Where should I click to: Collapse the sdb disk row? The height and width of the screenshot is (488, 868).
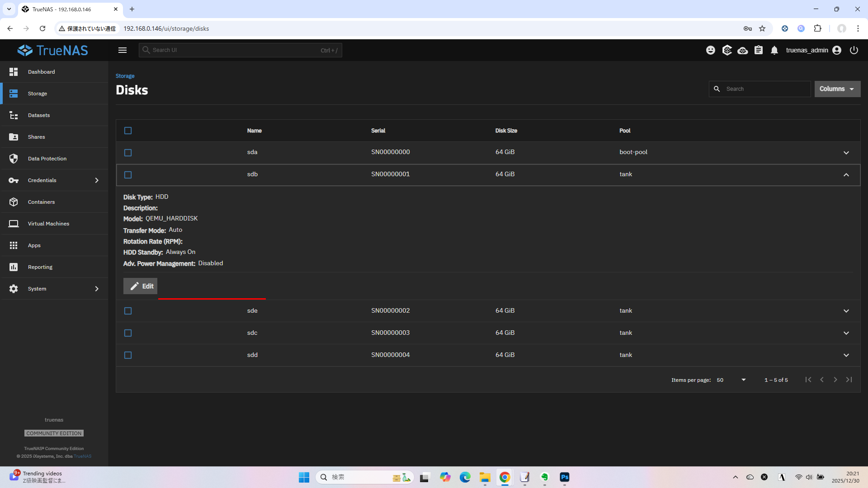point(846,175)
